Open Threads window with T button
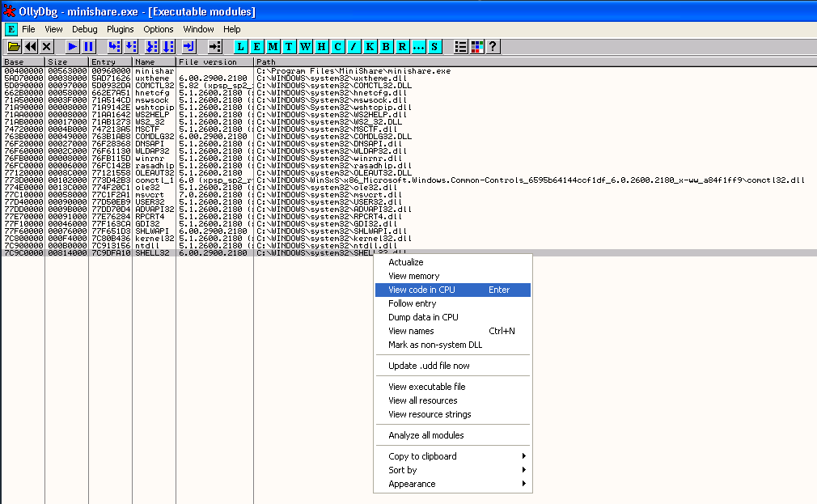The width and height of the screenshot is (817, 504). [289, 47]
